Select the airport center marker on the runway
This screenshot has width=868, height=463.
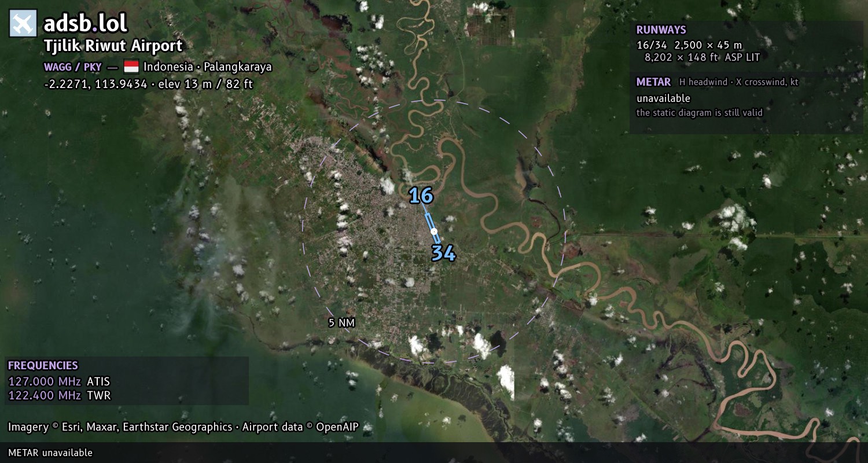[x=433, y=231]
